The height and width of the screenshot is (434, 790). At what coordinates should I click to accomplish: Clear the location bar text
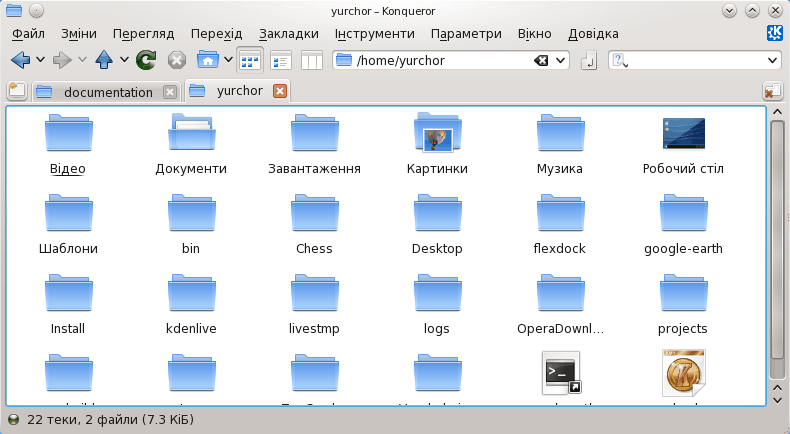(541, 60)
